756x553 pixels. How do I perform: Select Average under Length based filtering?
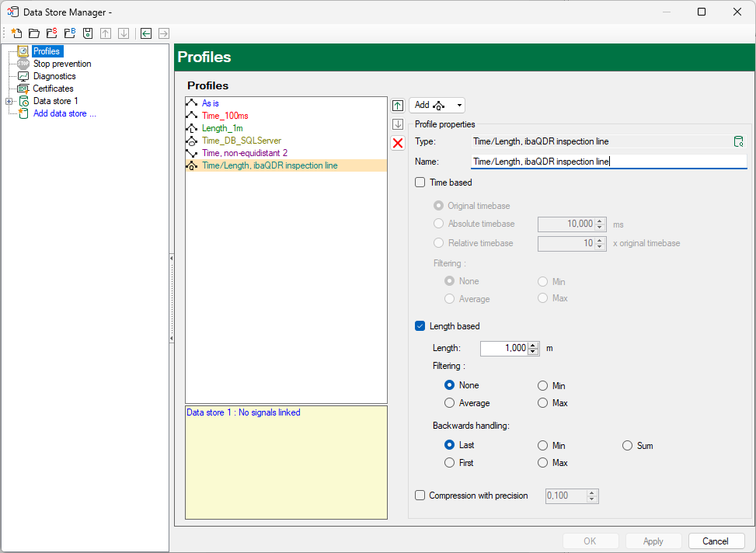coord(449,403)
